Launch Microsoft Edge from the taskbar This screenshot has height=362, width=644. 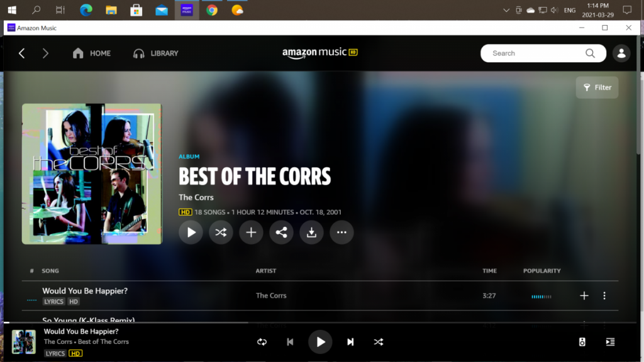(x=86, y=10)
